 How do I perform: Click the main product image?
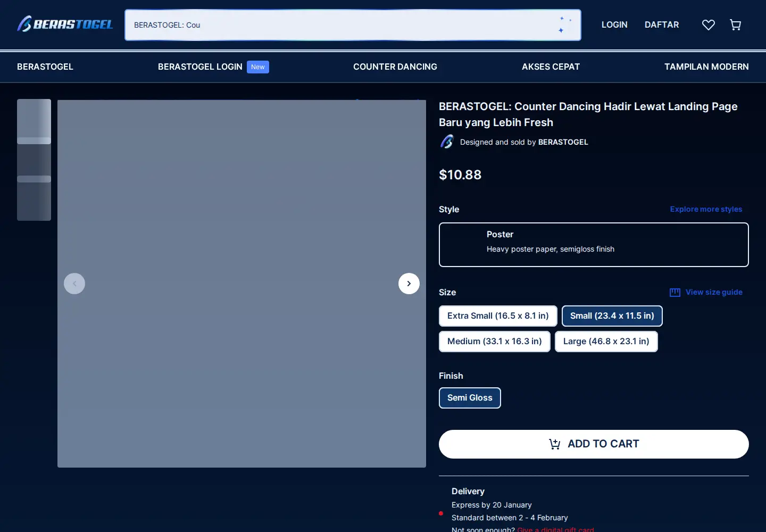[x=242, y=284]
